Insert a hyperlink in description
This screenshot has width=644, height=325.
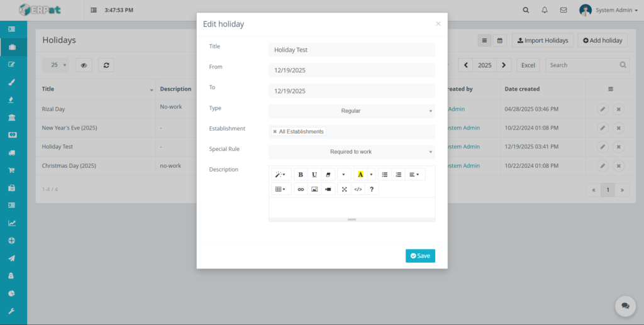(301, 189)
